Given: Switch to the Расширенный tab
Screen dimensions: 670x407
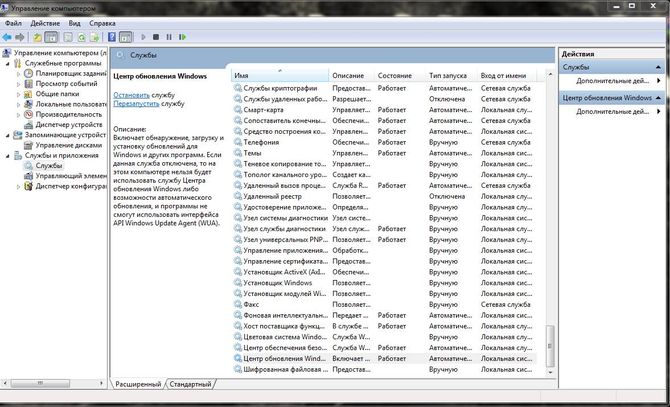Looking at the screenshot, I should coord(138,384).
